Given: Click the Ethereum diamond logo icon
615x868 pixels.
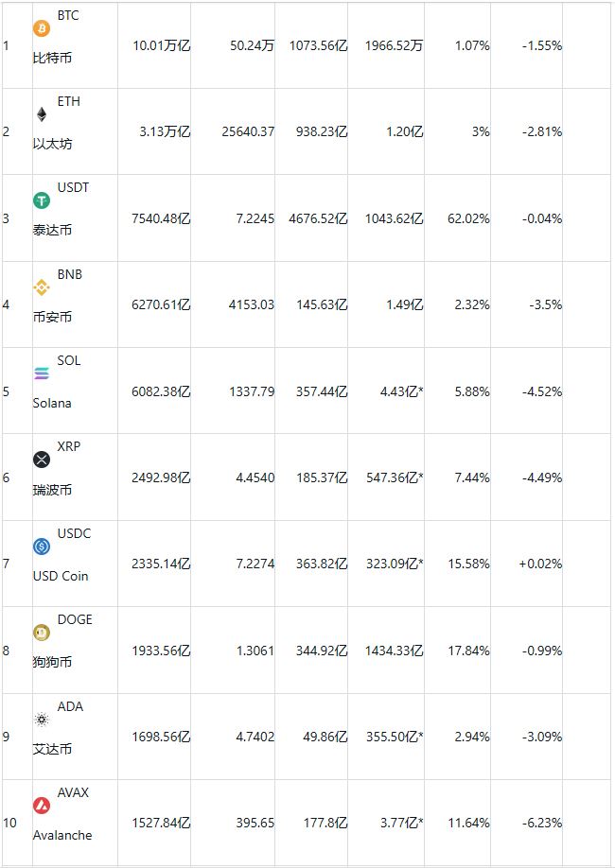Looking at the screenshot, I should [42, 114].
